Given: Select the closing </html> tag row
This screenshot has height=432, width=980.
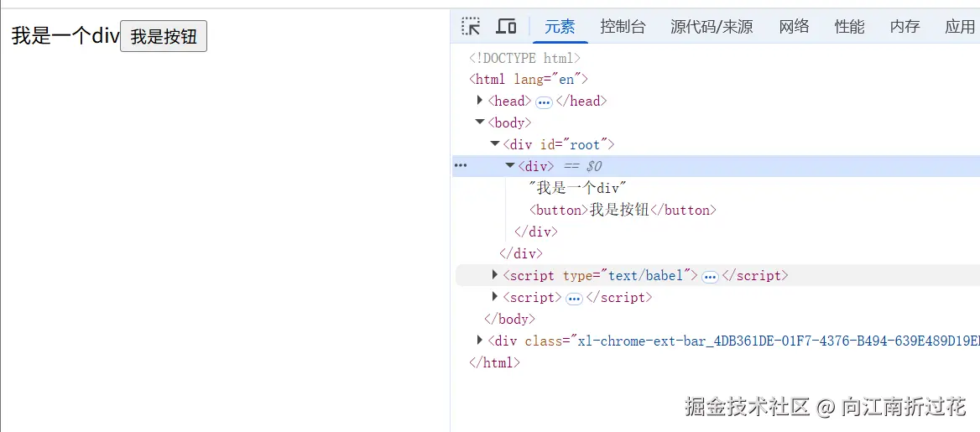Looking at the screenshot, I should [494, 362].
